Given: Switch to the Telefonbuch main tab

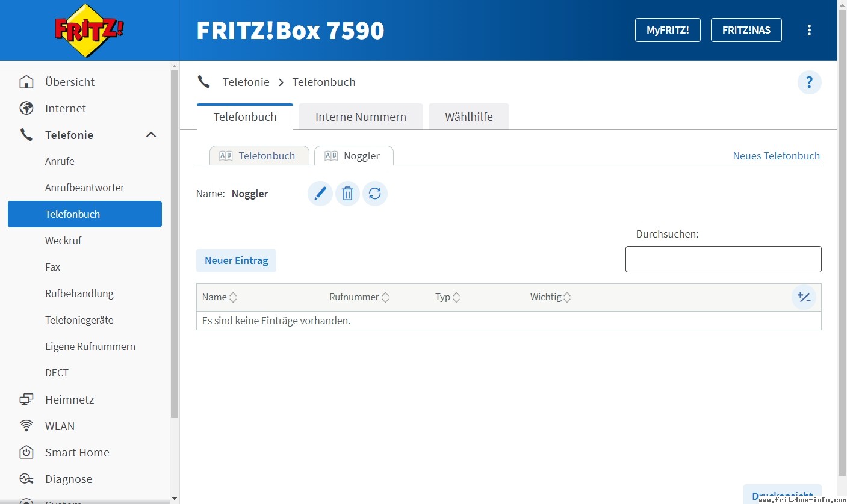Looking at the screenshot, I should [x=245, y=117].
